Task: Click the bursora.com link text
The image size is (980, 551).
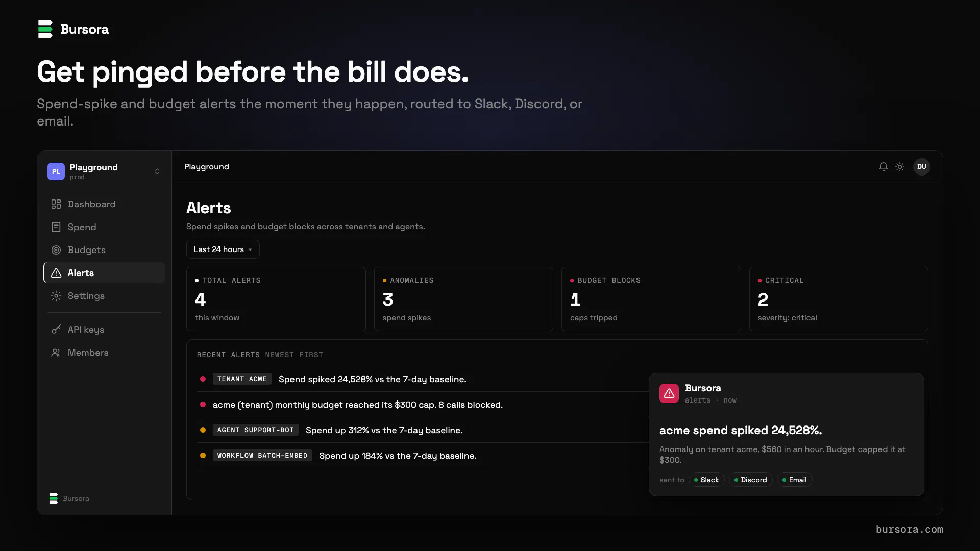Action: tap(910, 530)
